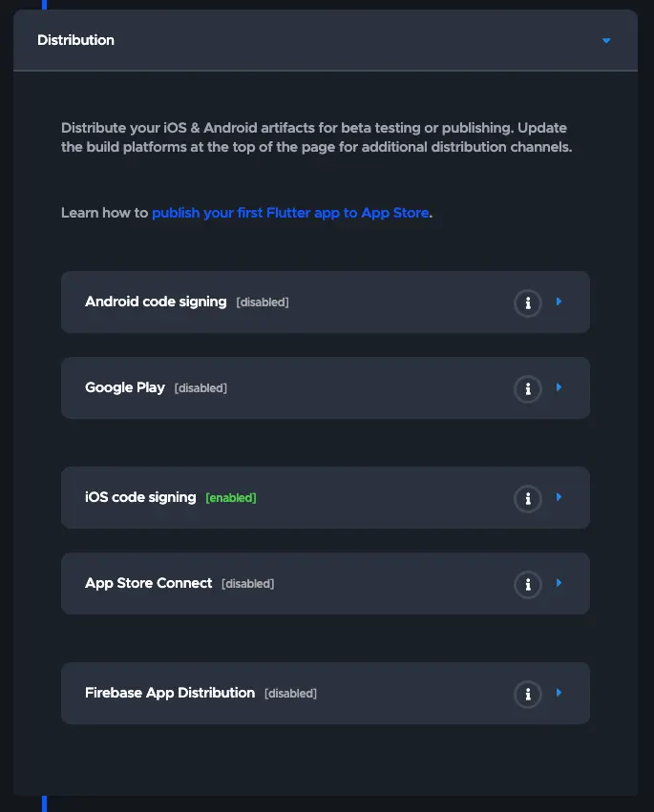Click the Google Play info icon
This screenshot has width=654, height=812.
(527, 388)
